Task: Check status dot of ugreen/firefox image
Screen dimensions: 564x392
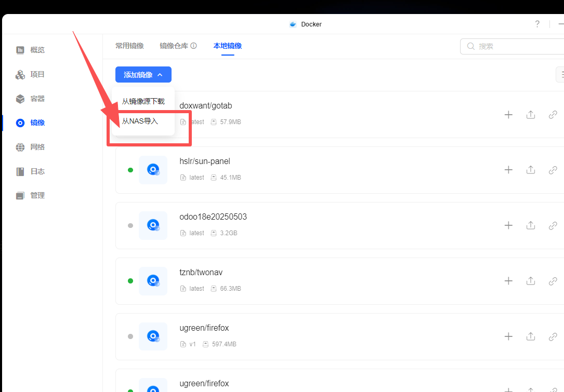Action: (130, 336)
